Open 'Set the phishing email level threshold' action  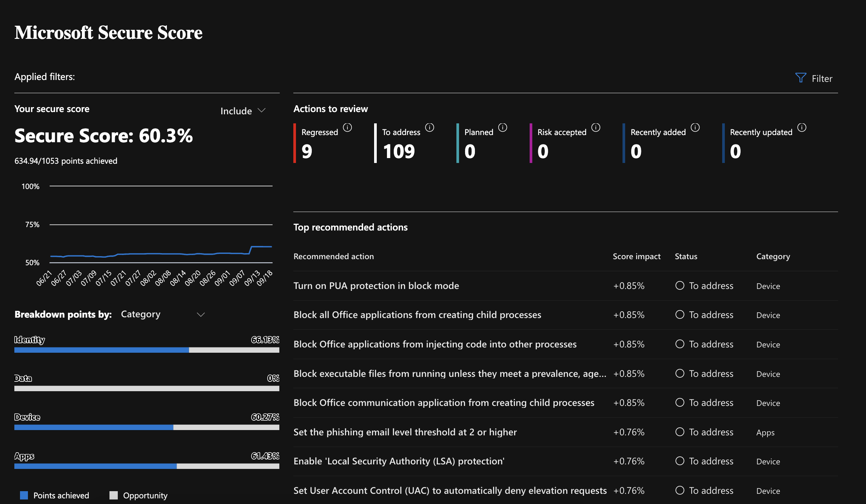click(405, 432)
